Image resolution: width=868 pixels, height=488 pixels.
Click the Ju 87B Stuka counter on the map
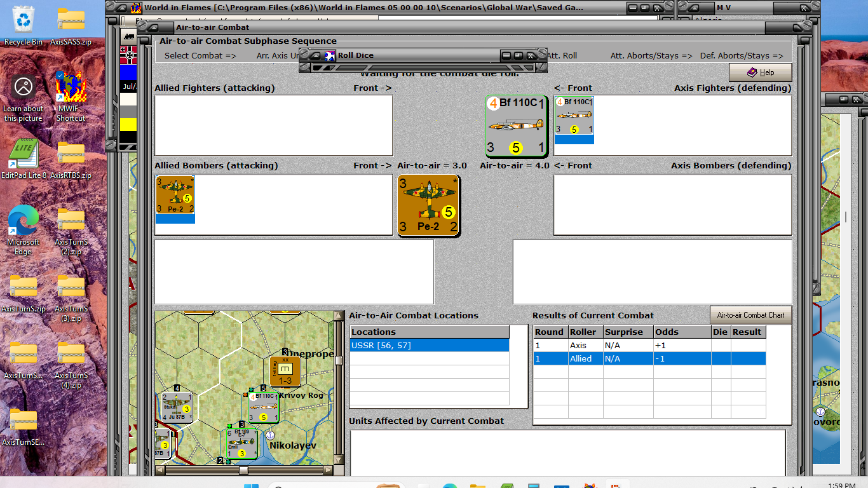coord(177,407)
